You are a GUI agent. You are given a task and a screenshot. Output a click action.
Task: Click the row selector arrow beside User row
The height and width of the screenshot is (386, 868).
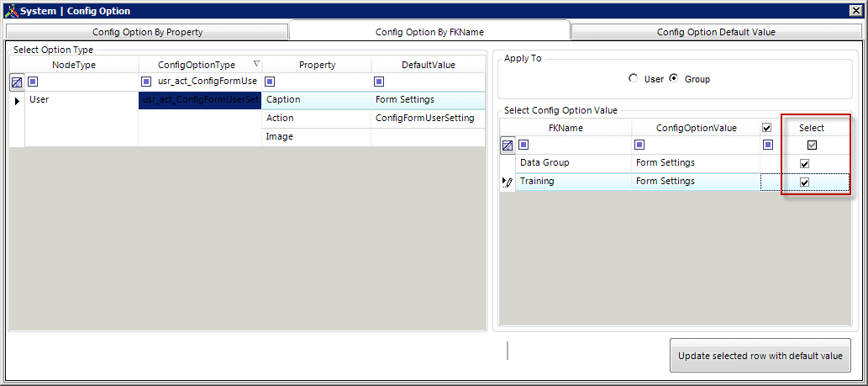17,101
